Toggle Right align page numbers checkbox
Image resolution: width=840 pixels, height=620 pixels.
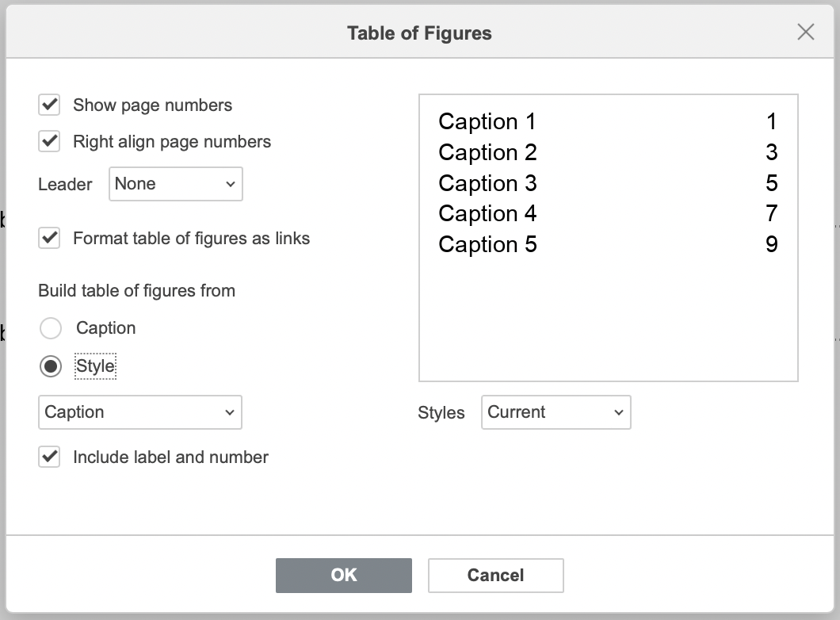49,141
